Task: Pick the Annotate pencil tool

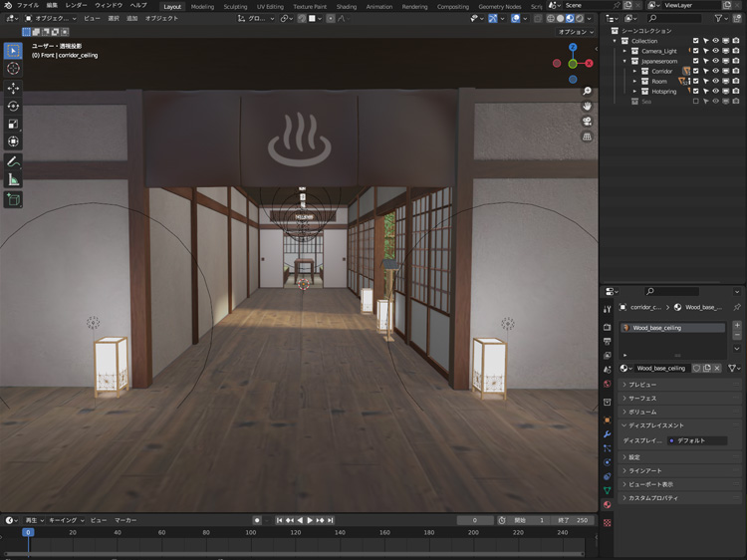Action: [13, 161]
